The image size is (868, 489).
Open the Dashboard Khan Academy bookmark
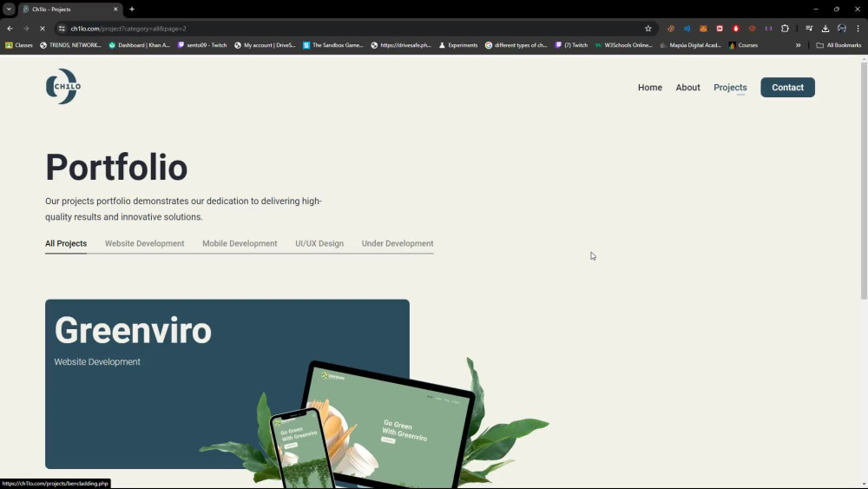coord(139,45)
